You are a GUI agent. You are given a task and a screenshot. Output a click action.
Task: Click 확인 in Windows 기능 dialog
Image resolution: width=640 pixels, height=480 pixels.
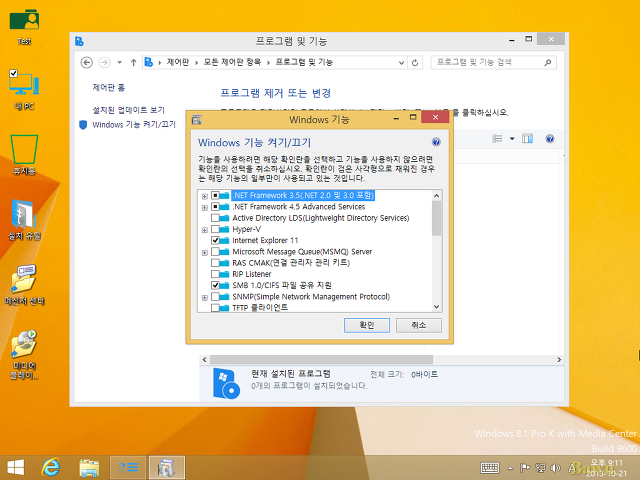coord(367,325)
